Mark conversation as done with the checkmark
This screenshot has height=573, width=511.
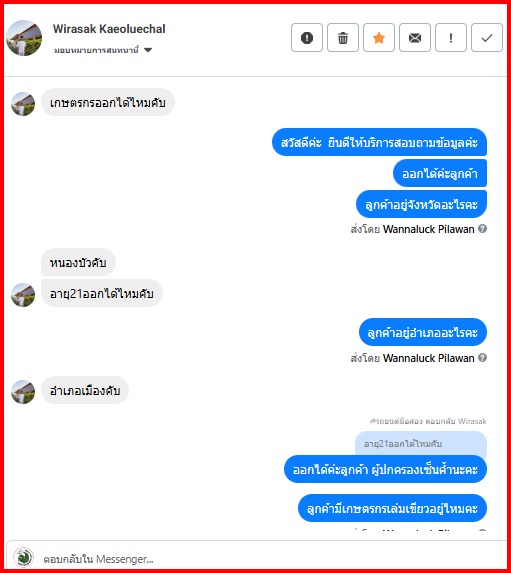click(x=487, y=38)
